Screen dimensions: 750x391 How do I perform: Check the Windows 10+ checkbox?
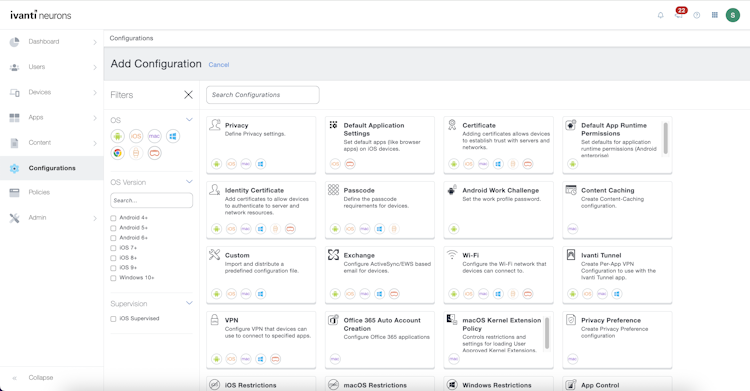point(113,279)
